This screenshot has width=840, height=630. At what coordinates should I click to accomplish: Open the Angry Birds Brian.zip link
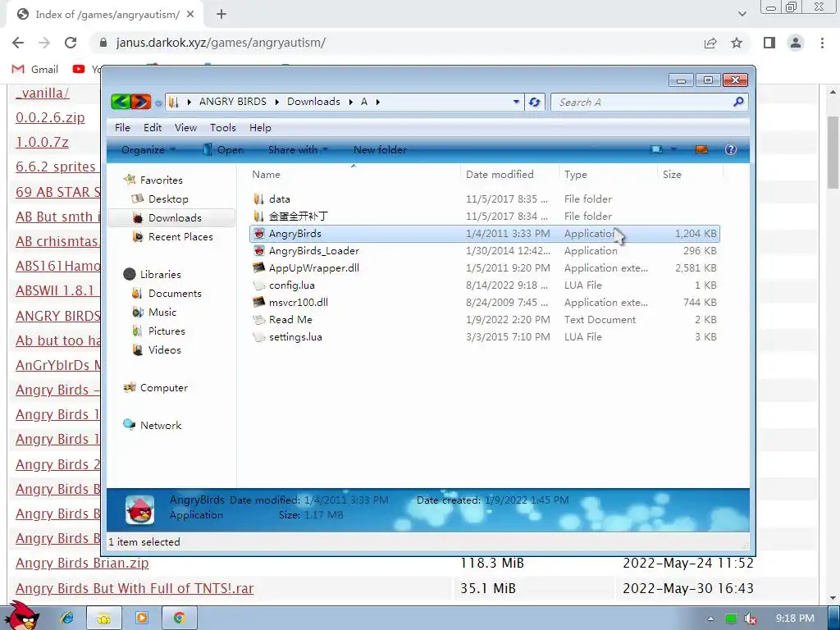coord(82,563)
